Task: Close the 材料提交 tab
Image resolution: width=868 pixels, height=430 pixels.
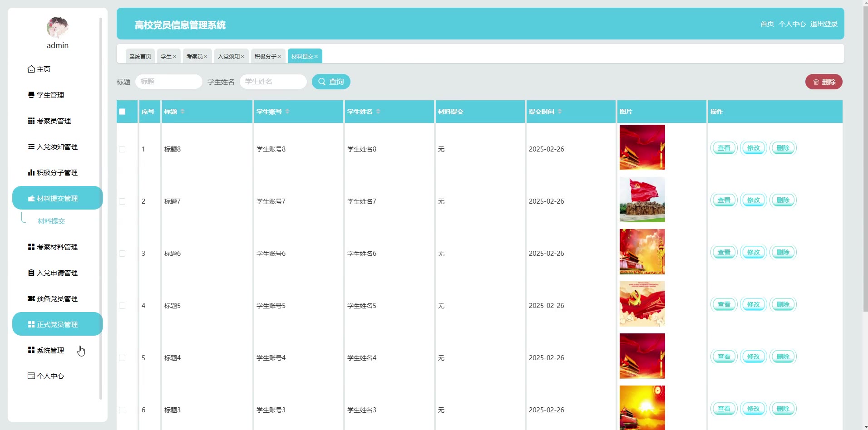Action: pyautogui.click(x=316, y=57)
